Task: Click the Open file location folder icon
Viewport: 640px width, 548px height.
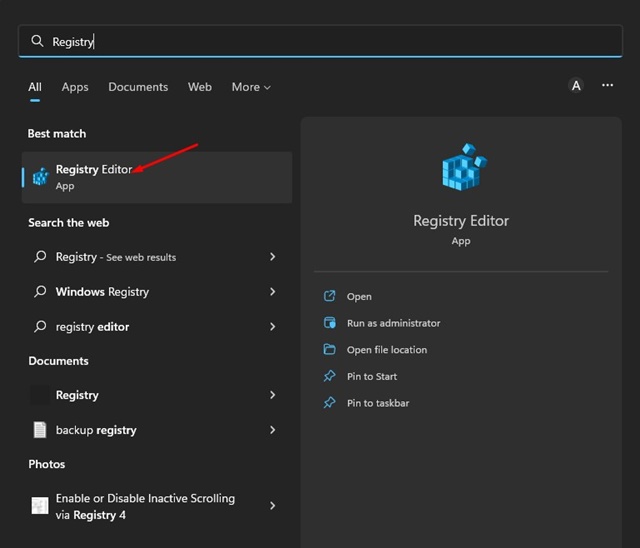Action: [330, 350]
